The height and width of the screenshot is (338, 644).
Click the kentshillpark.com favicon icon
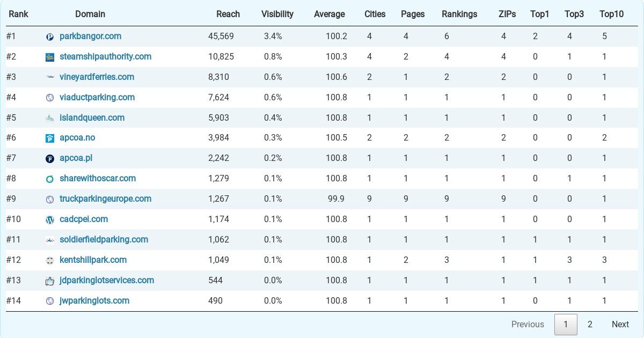coord(50,260)
